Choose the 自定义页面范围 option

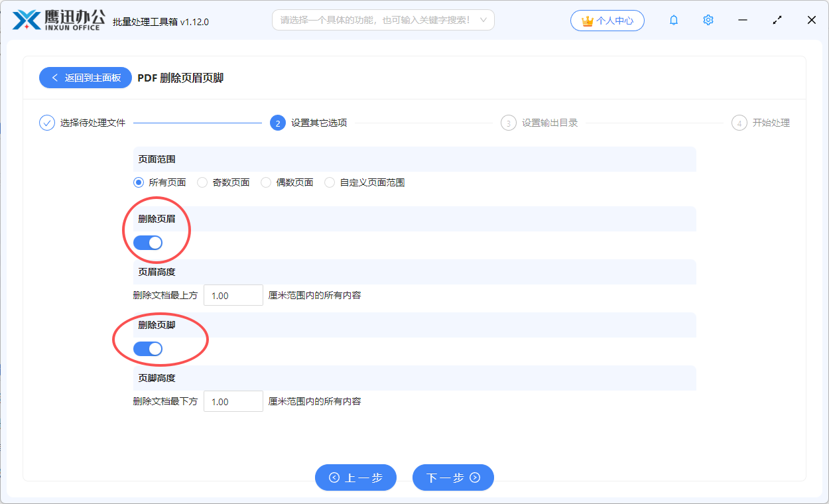click(330, 182)
